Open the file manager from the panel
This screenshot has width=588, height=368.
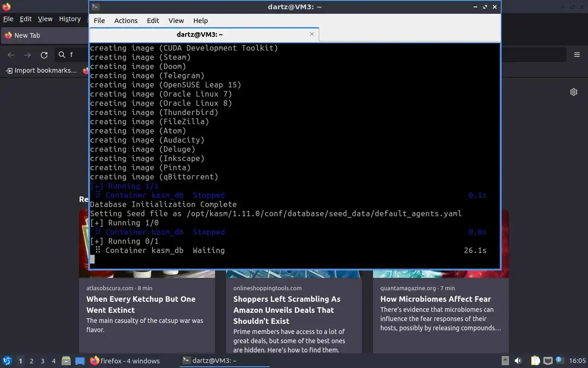click(66, 361)
